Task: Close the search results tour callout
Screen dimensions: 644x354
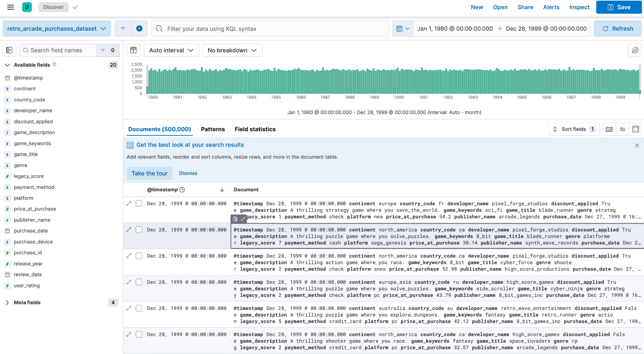Action: (x=637, y=145)
